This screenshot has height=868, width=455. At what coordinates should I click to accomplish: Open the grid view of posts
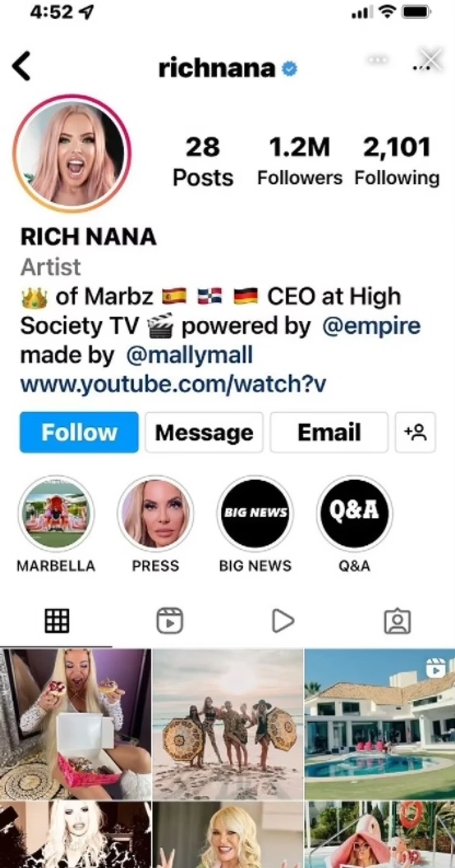pyautogui.click(x=58, y=619)
